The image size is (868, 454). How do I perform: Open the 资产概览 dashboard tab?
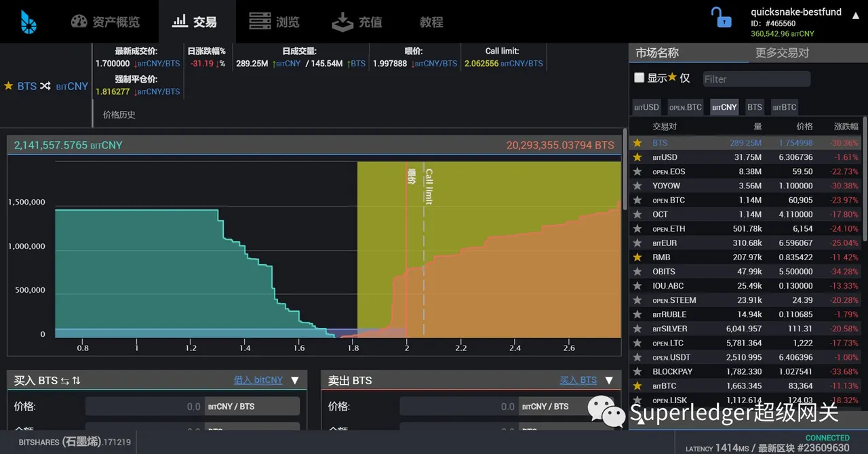coord(105,22)
